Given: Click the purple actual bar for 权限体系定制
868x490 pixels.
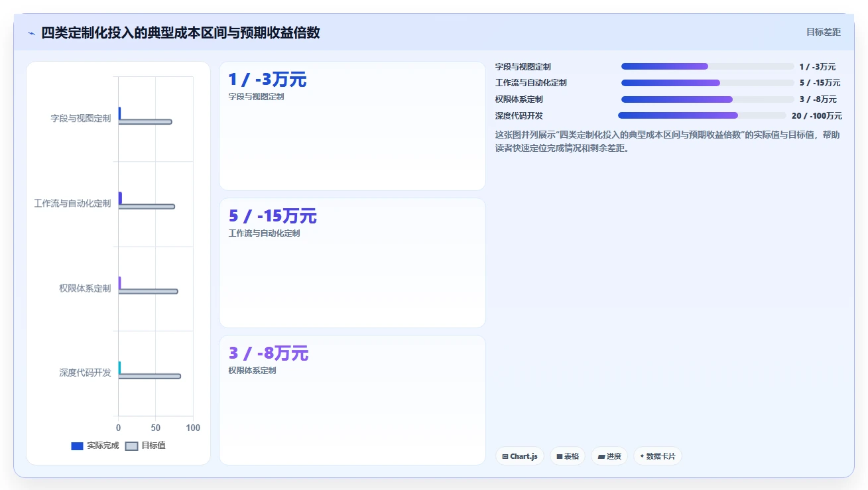Looking at the screenshot, I should pyautogui.click(x=119, y=283).
